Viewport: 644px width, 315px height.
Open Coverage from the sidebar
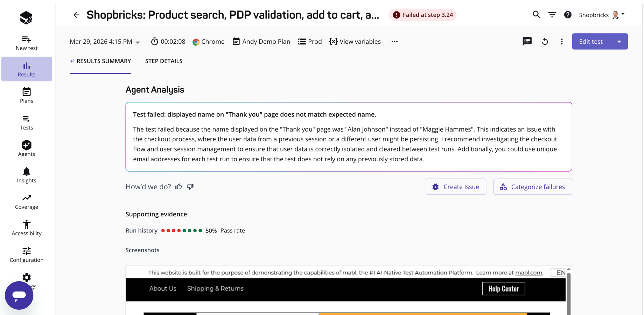(26, 201)
